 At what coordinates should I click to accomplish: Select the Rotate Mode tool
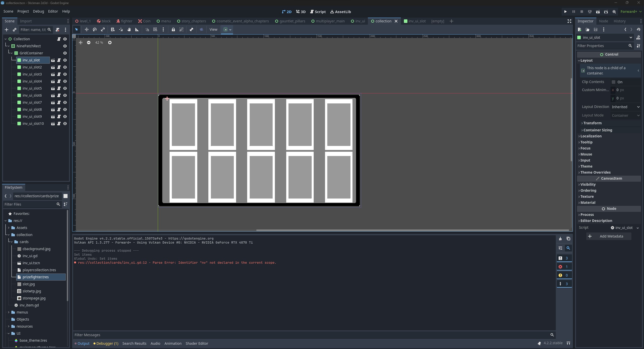pos(95,30)
